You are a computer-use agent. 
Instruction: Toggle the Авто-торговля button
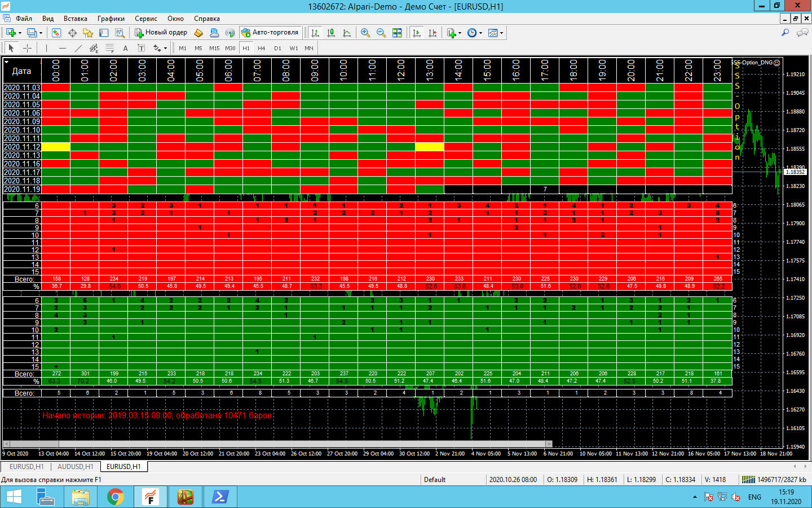click(270, 33)
